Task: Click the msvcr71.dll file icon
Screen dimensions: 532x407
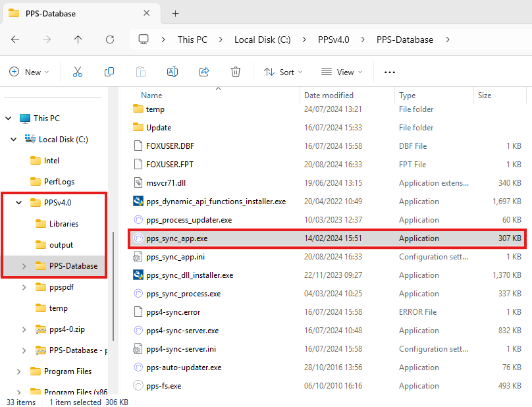Action: 138,182
